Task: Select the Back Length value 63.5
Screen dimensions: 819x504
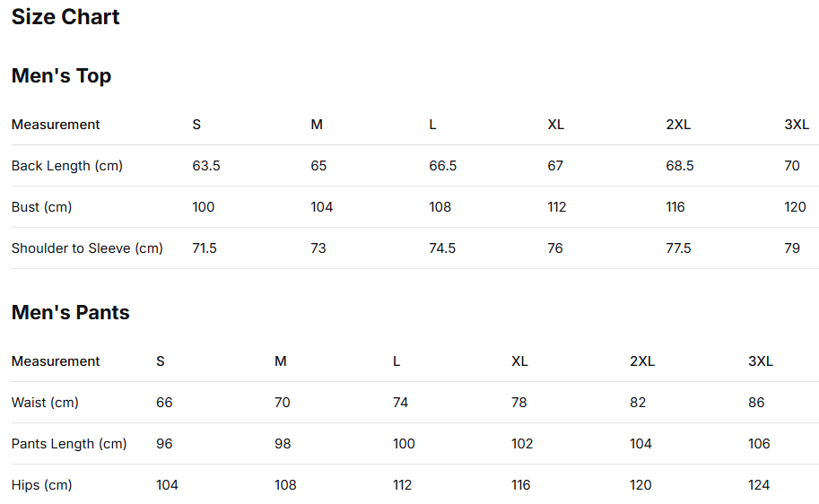Action: [205, 166]
